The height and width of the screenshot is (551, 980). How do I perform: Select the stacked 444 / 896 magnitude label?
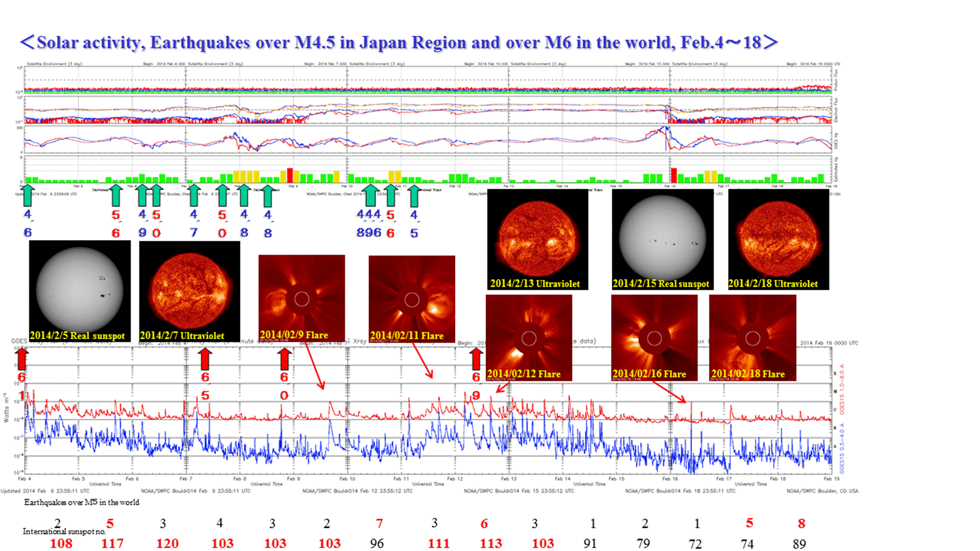(x=369, y=223)
